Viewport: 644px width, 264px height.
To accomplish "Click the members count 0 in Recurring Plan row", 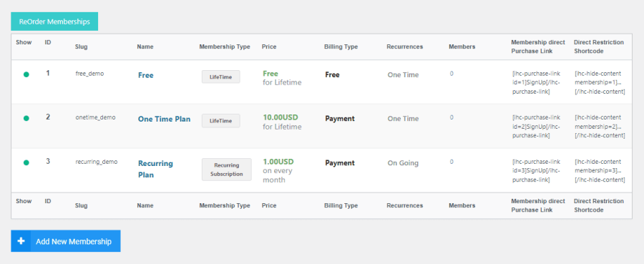I will tap(452, 162).
